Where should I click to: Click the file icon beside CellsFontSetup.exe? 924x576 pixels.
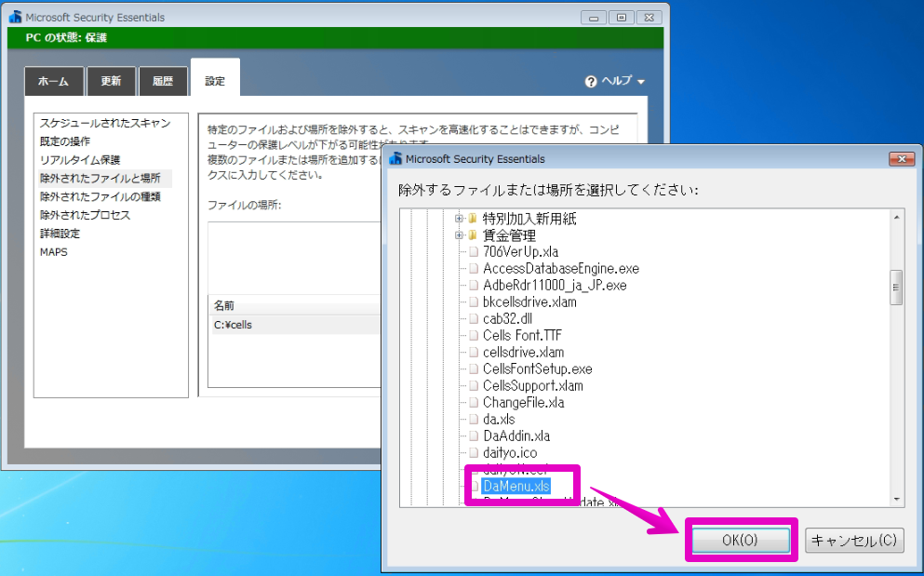tap(474, 369)
